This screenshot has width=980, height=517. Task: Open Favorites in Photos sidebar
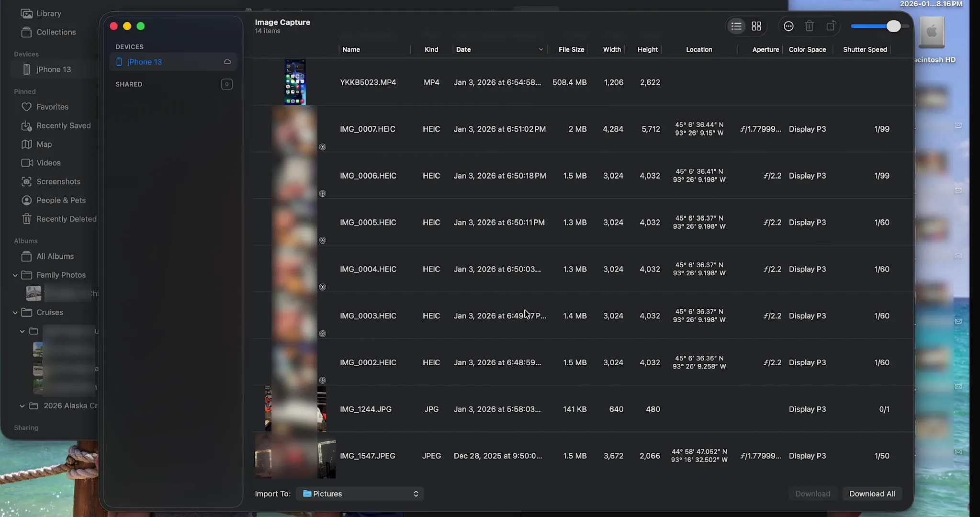[x=52, y=107]
